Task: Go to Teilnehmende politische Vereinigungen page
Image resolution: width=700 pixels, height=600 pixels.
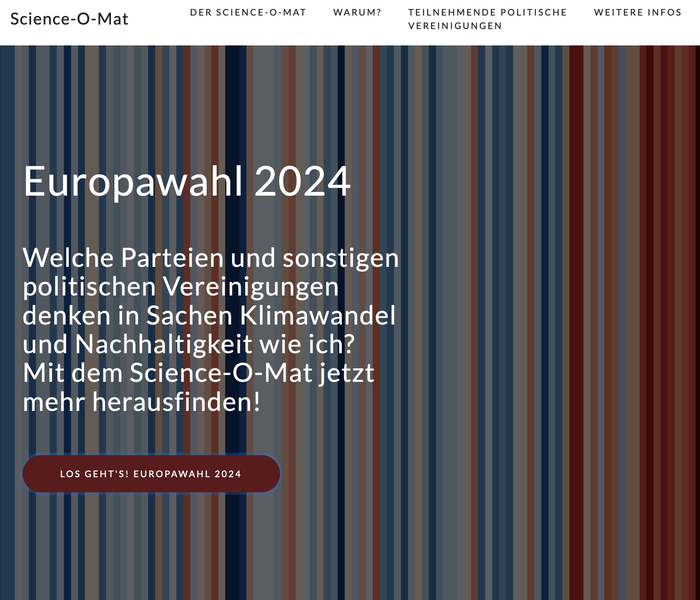Action: click(487, 19)
